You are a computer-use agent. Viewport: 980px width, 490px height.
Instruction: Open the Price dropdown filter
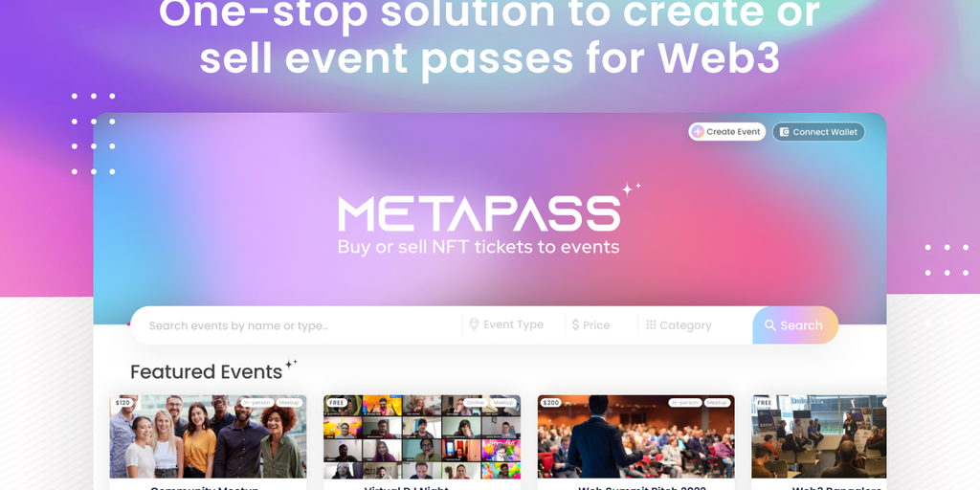click(591, 325)
